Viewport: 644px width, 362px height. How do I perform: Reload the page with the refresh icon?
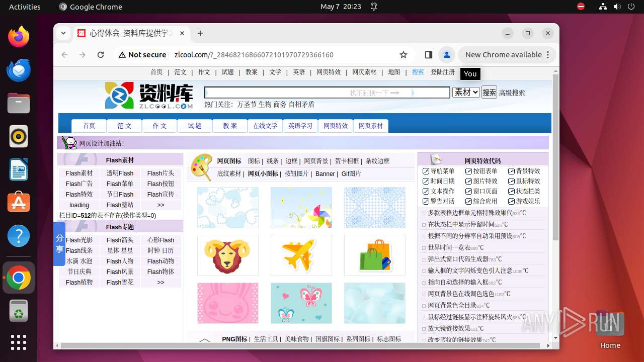(101, 55)
